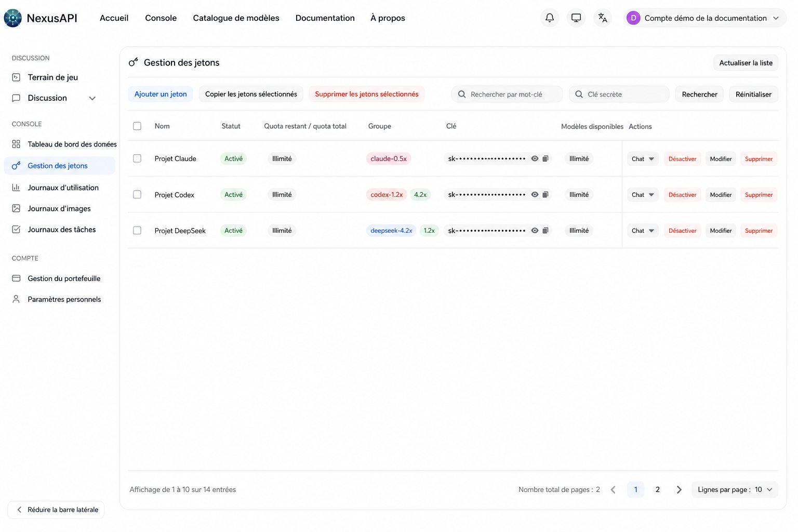Open the Console top menu
798x532 pixels.
(161, 18)
